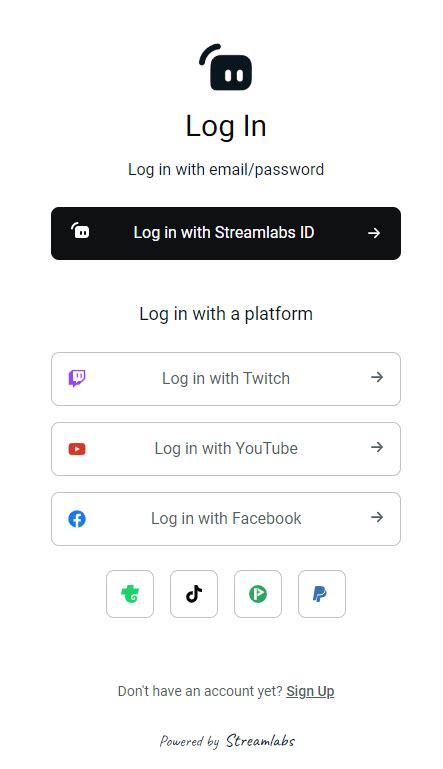
Task: Click the Streamlabs logo above Log In heading
Action: [226, 67]
